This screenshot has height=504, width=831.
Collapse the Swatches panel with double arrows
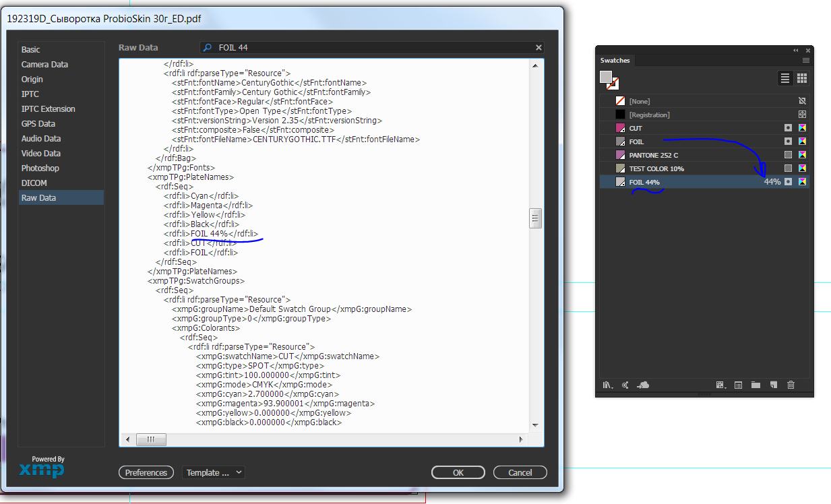coord(796,51)
